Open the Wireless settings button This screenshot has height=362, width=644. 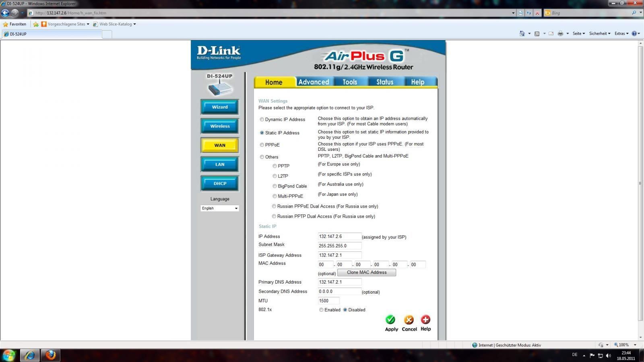[220, 126]
